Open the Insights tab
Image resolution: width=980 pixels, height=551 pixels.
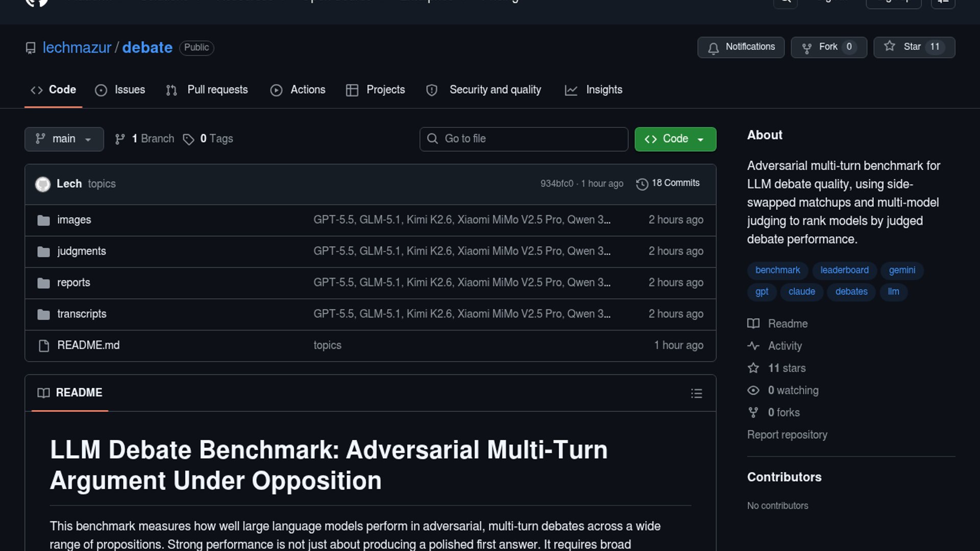click(x=594, y=90)
